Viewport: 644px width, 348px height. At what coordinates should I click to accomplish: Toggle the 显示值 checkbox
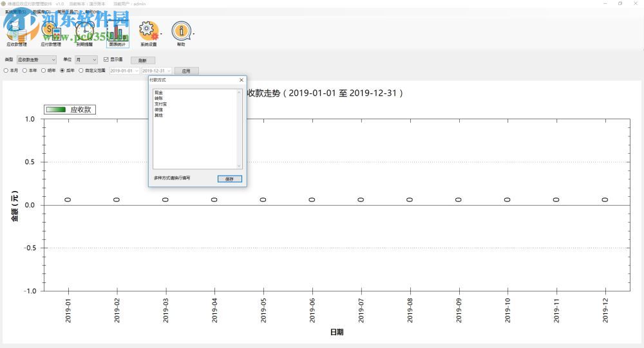[x=106, y=60]
